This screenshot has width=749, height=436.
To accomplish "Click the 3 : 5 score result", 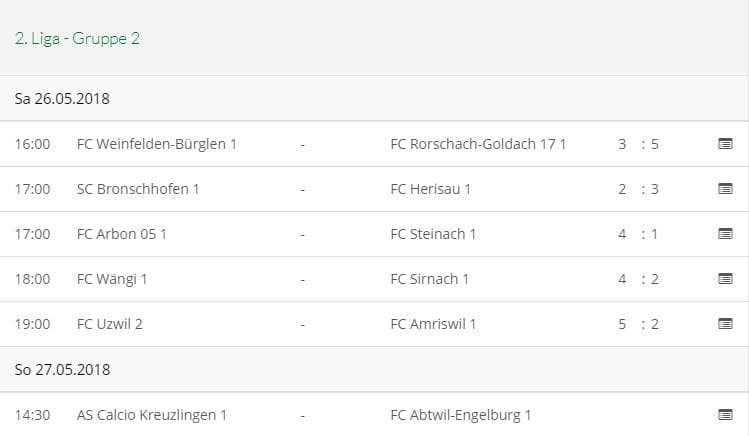I will point(638,144).
